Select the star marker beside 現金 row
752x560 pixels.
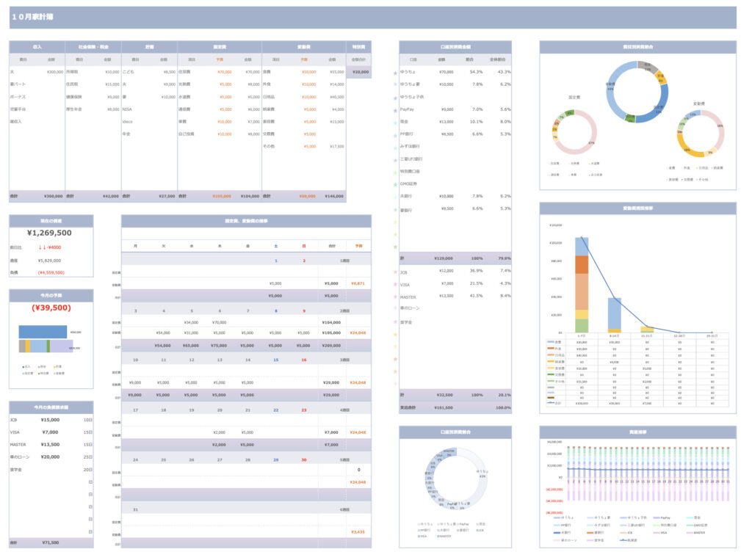click(x=395, y=123)
